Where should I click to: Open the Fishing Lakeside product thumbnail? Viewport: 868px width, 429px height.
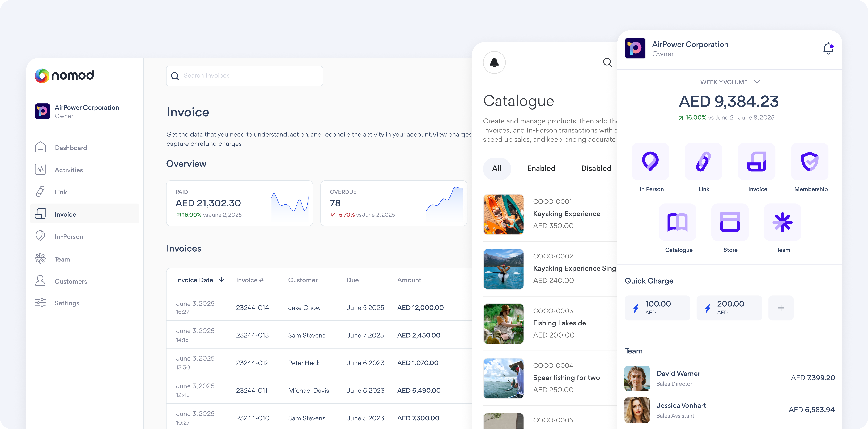point(503,323)
